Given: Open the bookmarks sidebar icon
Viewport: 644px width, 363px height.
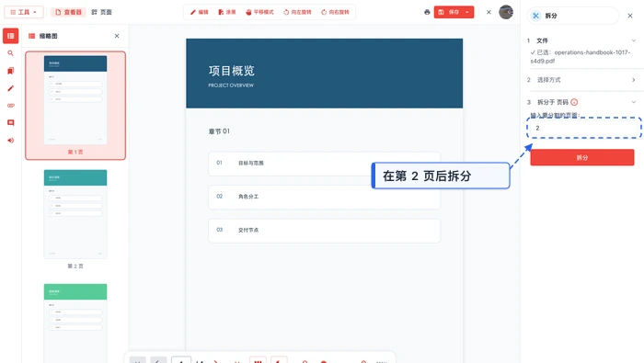Looking at the screenshot, I should (x=11, y=71).
